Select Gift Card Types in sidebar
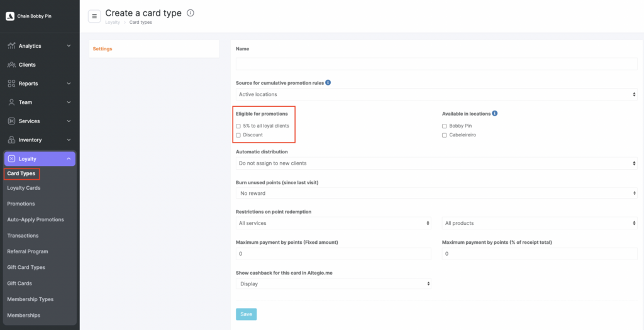 tap(27, 267)
